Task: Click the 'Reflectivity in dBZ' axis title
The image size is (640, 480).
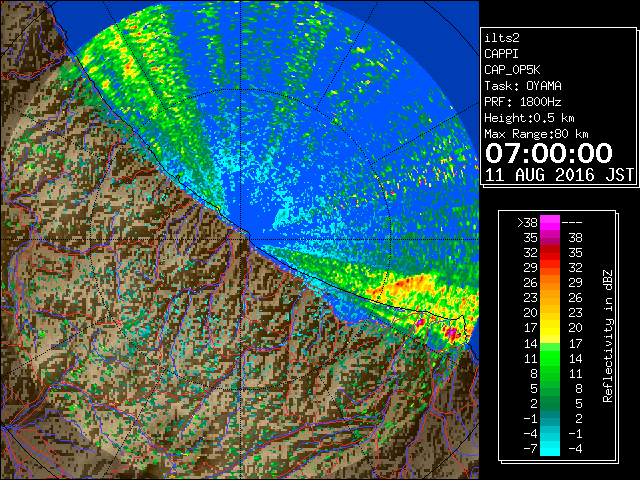Action: point(608,336)
